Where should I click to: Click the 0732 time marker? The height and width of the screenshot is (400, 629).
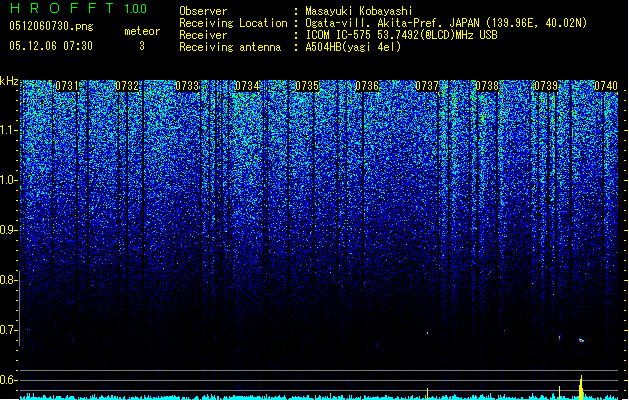pos(127,86)
